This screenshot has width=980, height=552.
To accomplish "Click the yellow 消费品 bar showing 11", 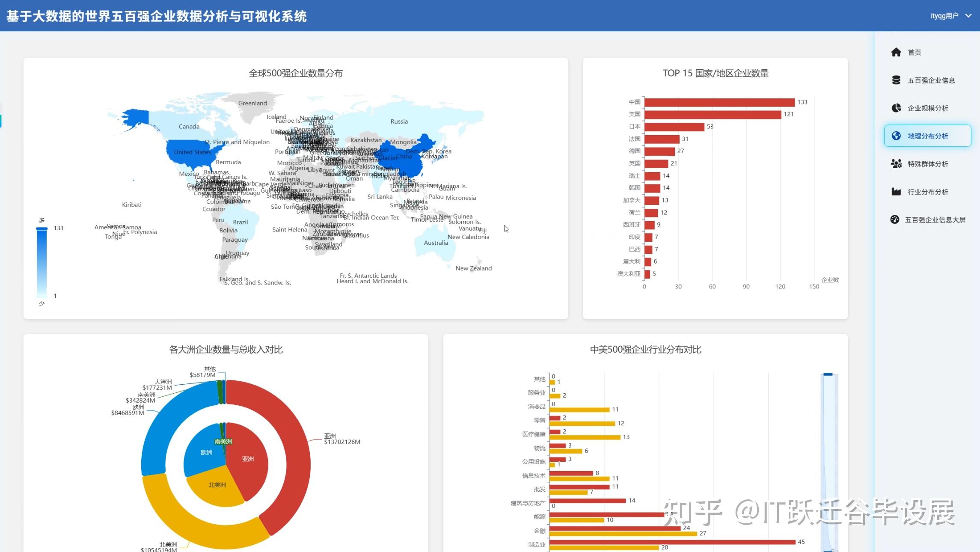I will point(579,410).
